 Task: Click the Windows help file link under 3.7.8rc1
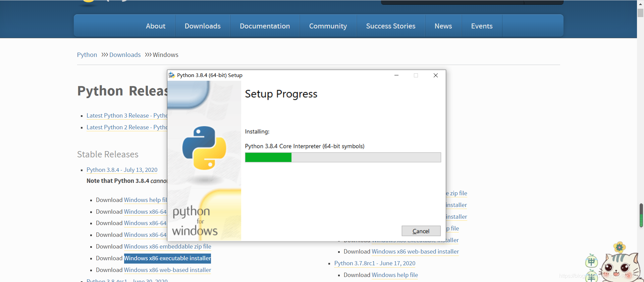point(395,275)
